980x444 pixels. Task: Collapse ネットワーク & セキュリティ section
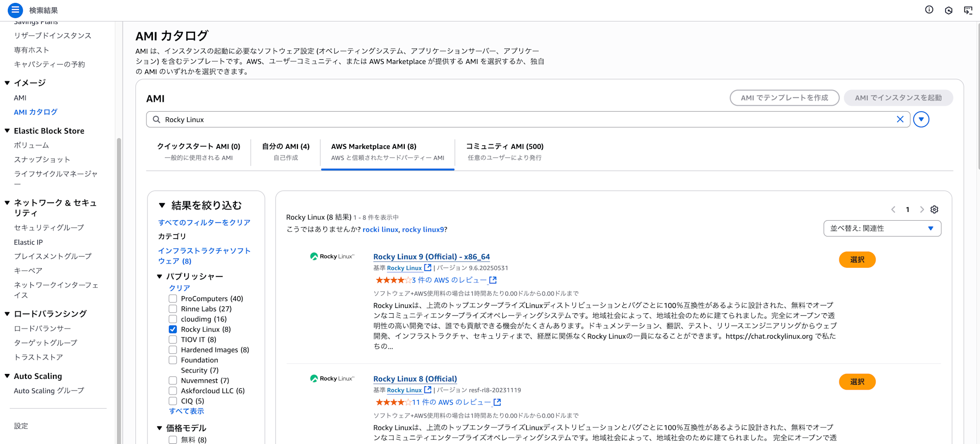tap(7, 203)
